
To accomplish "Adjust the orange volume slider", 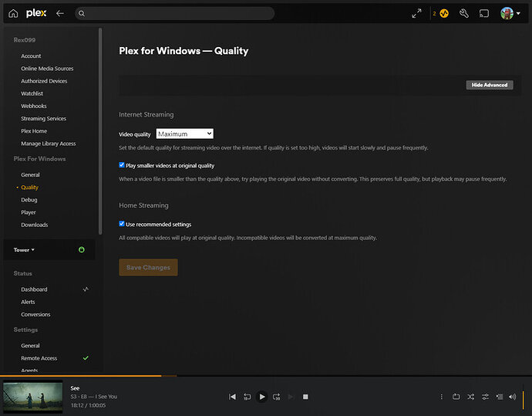I will [x=524, y=398].
